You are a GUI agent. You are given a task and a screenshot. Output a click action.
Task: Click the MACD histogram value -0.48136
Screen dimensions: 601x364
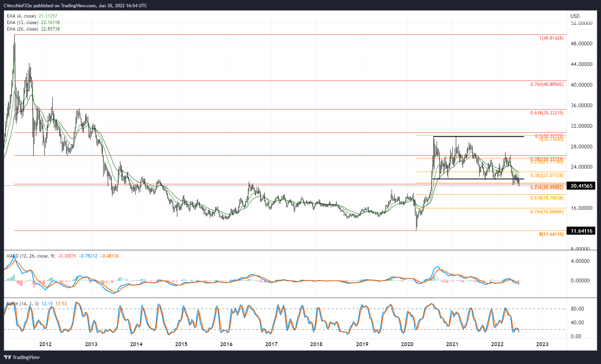(x=110, y=256)
